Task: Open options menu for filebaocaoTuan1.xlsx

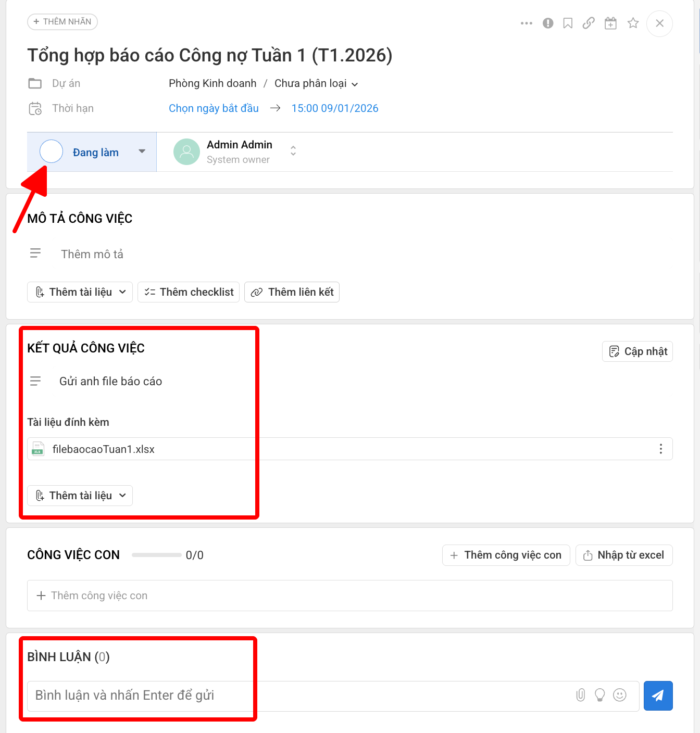Action: [x=660, y=448]
